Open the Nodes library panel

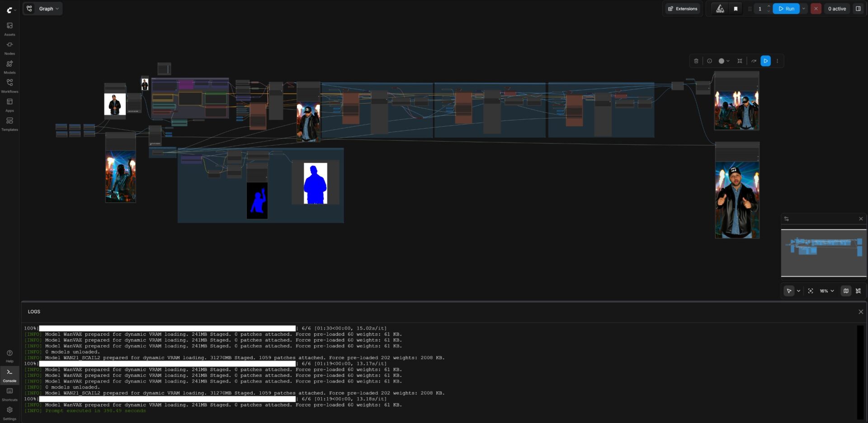tap(9, 48)
